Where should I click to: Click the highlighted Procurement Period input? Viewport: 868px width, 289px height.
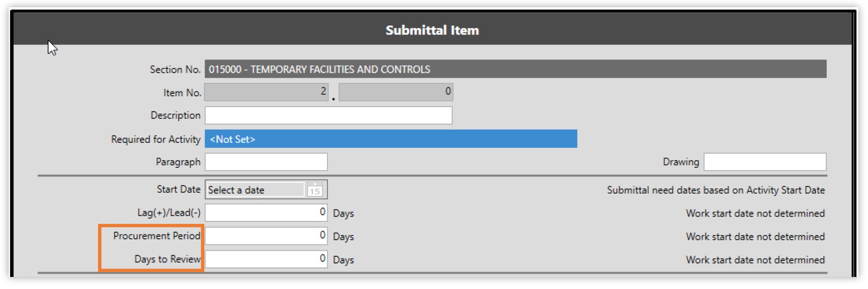click(266, 236)
